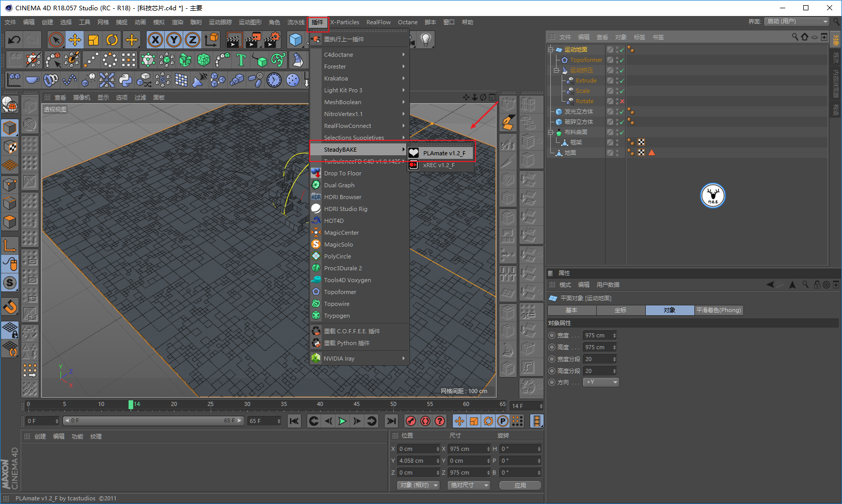Click the green MoText T icon

pyautogui.click(x=241, y=60)
